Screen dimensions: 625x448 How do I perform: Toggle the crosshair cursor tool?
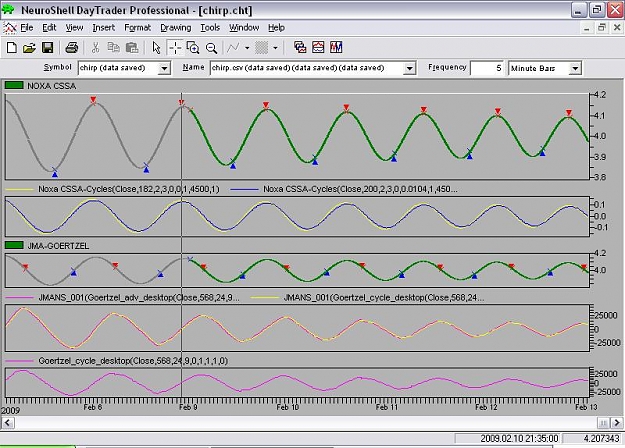(175, 48)
